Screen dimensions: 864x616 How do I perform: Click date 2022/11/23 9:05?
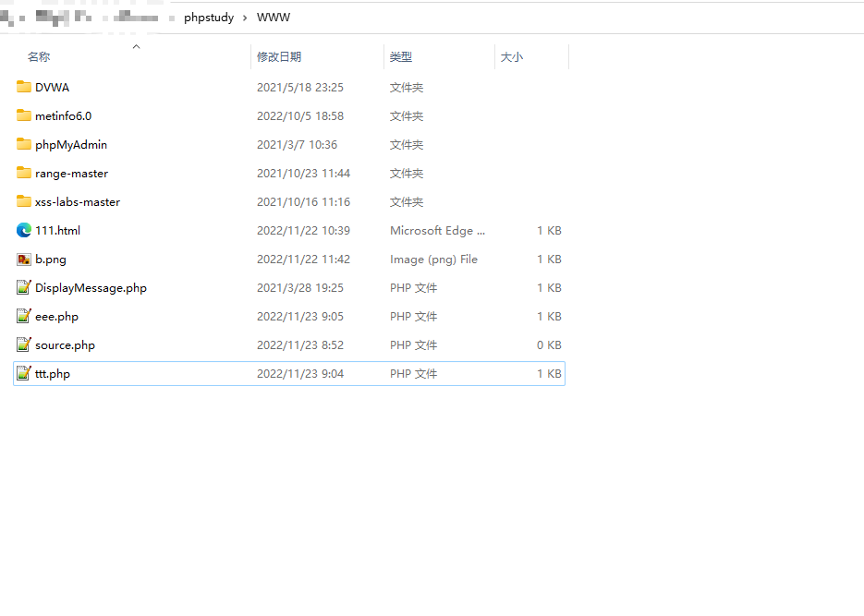(299, 317)
